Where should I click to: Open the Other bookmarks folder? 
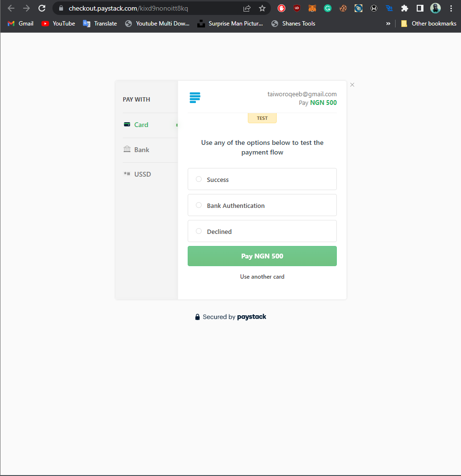coord(428,23)
